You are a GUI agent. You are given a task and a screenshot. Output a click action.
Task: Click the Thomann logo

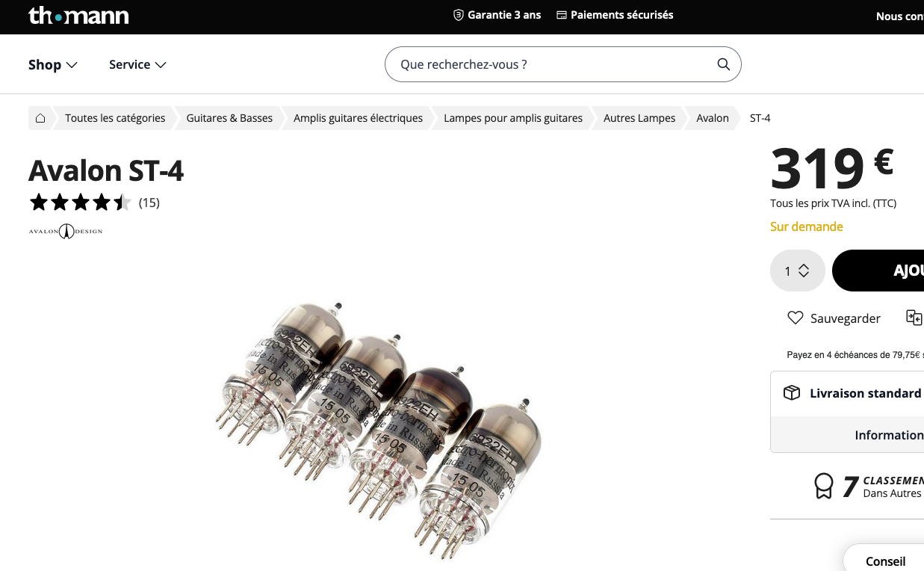pos(78,16)
